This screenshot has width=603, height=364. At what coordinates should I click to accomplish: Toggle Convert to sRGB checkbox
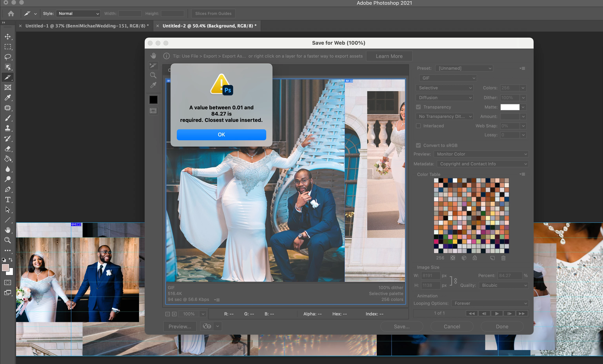coord(419,145)
